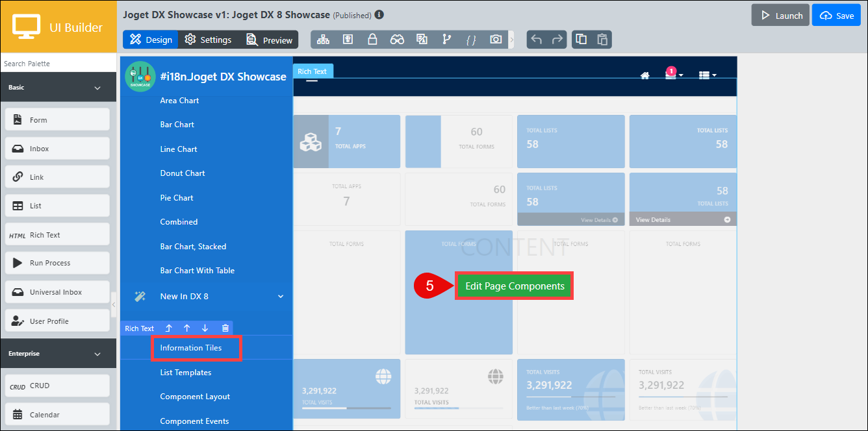
Task: Collapse the Enterprise palette section
Action: (x=97, y=354)
